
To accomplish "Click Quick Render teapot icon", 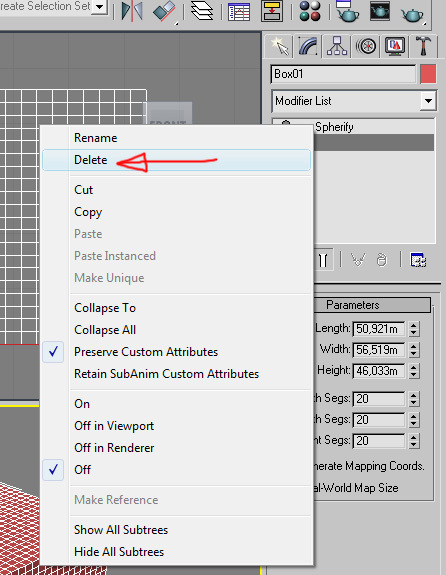I will click(x=413, y=14).
